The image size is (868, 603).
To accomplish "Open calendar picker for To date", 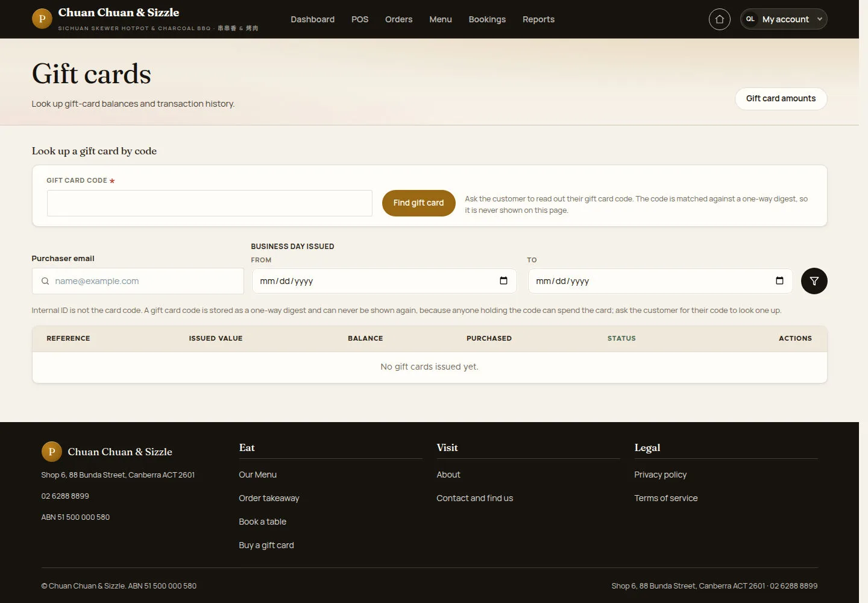I will 779,280.
